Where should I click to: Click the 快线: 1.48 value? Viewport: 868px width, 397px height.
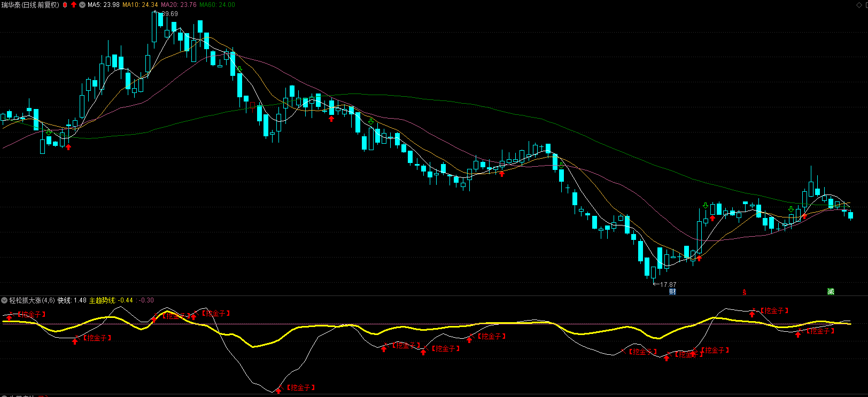[72, 300]
